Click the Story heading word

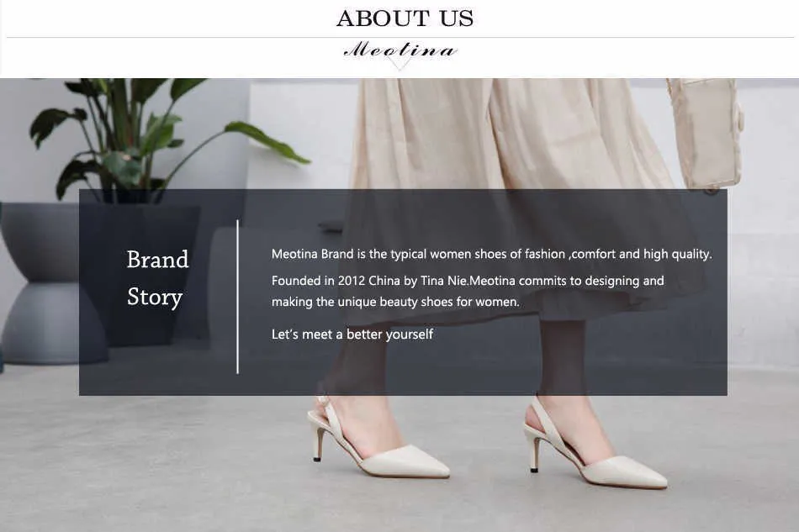[155, 298]
